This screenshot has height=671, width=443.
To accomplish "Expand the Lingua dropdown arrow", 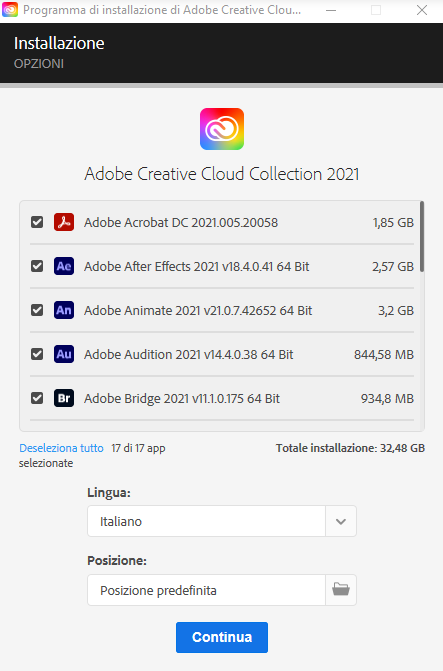I will click(341, 521).
